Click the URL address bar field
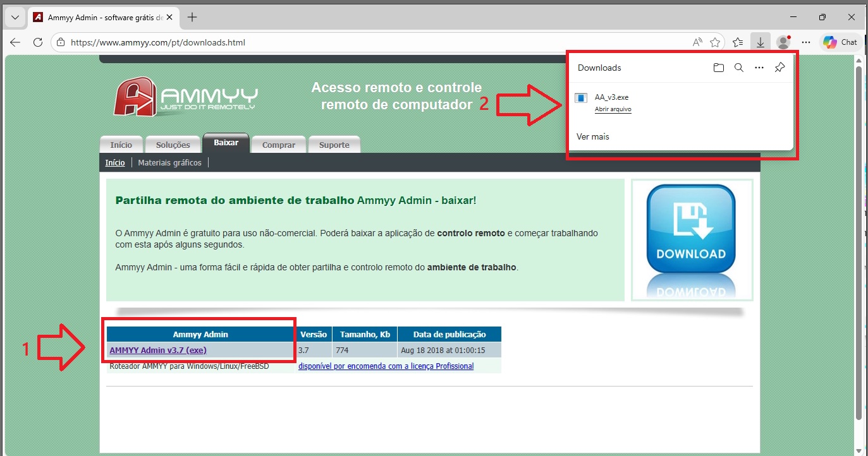The height and width of the screenshot is (456, 868). point(379,42)
